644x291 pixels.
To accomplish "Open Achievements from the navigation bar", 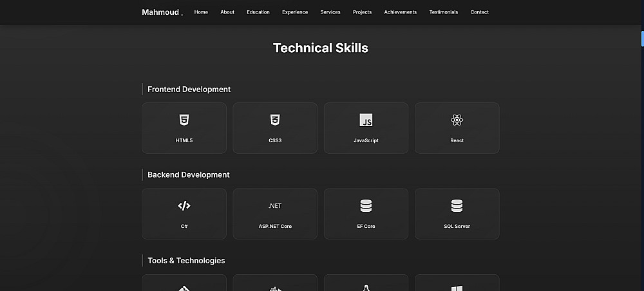I will [401, 12].
